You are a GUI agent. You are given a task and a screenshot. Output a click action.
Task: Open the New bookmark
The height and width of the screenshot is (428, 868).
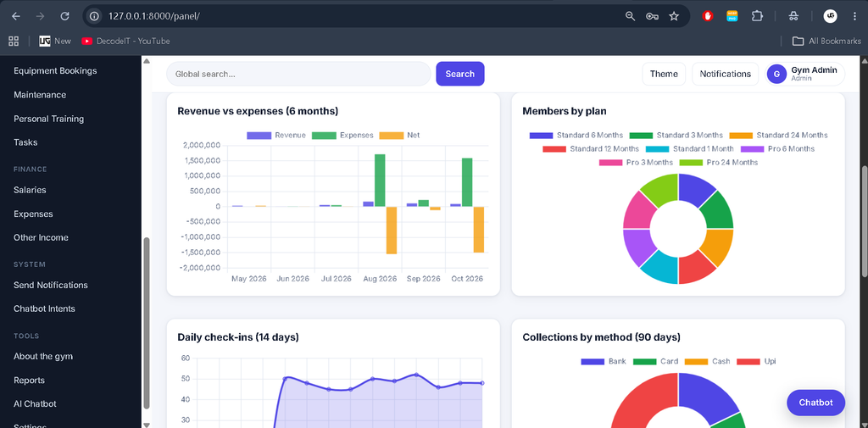click(x=55, y=41)
